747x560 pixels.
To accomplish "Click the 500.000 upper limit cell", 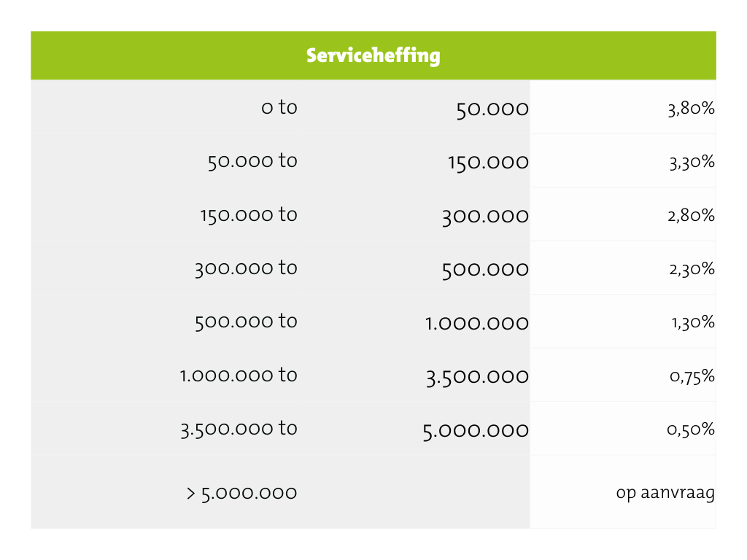I will tap(485, 270).
